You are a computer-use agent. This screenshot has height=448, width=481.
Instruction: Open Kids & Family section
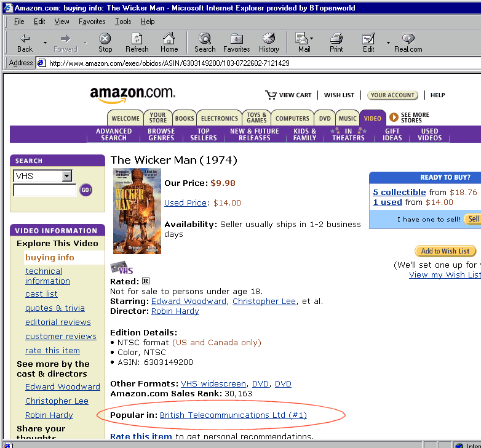coord(304,134)
